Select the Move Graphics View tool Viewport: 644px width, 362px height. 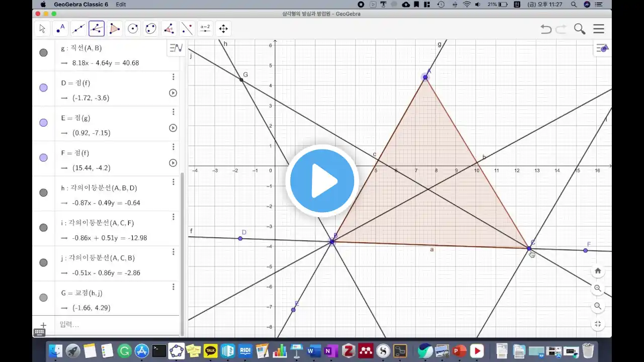(x=223, y=29)
